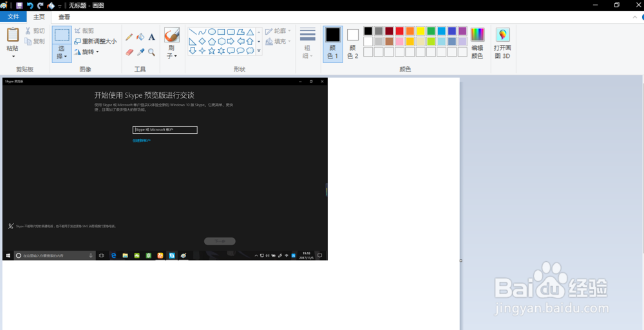Image resolution: width=644 pixels, height=330 pixels.
Task: Click the Undo arrow in title bar
Action: coord(30,5)
